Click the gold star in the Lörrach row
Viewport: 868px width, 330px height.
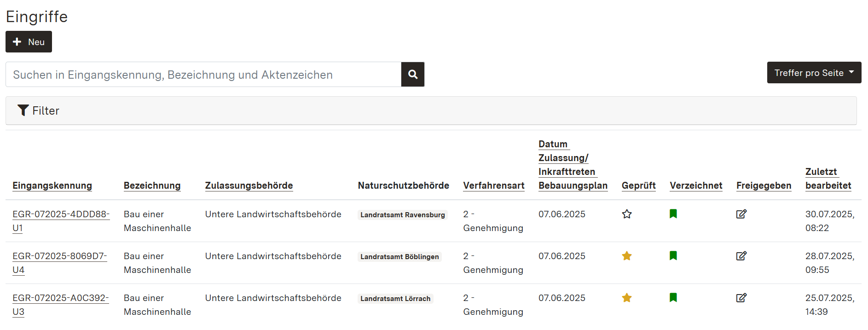coord(626,298)
